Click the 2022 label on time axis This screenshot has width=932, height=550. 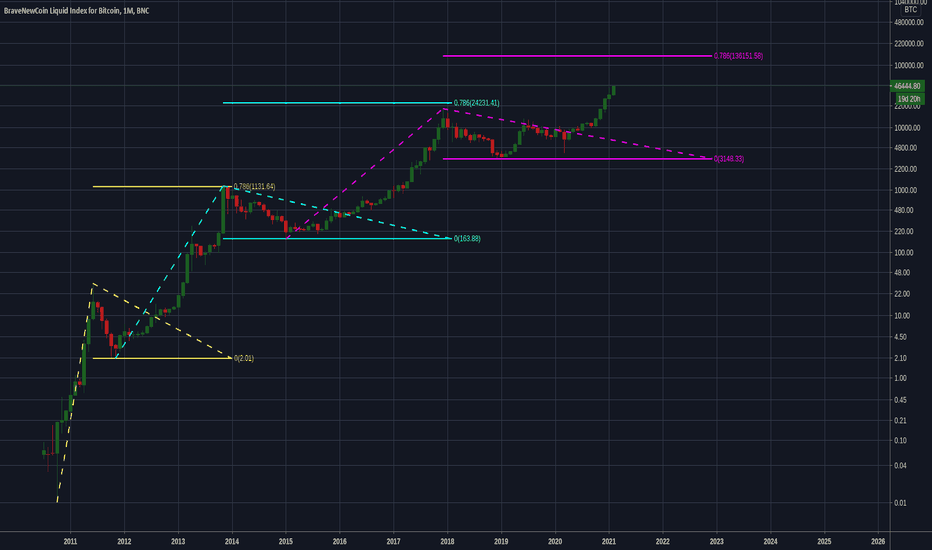point(663,541)
